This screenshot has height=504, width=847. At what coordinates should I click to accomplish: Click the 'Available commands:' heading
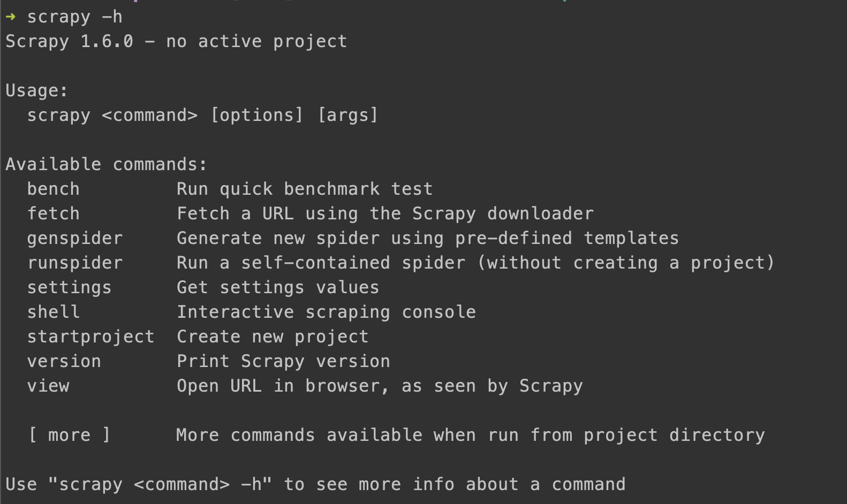[107, 164]
